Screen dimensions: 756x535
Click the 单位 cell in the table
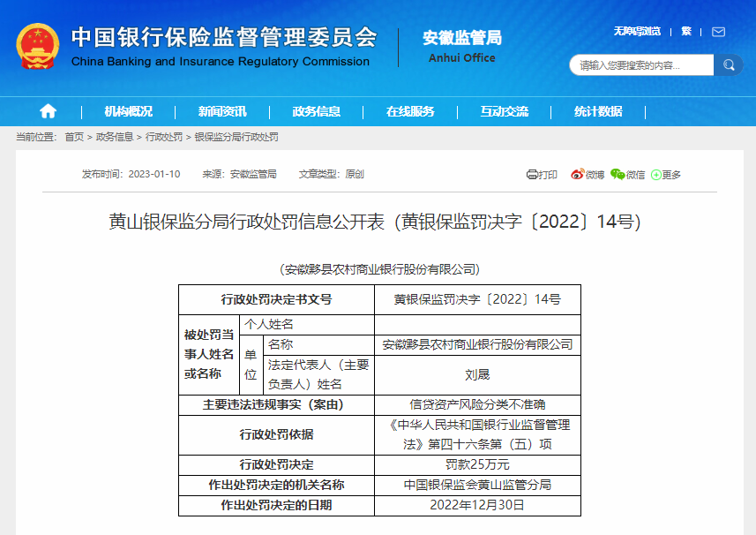point(251,365)
